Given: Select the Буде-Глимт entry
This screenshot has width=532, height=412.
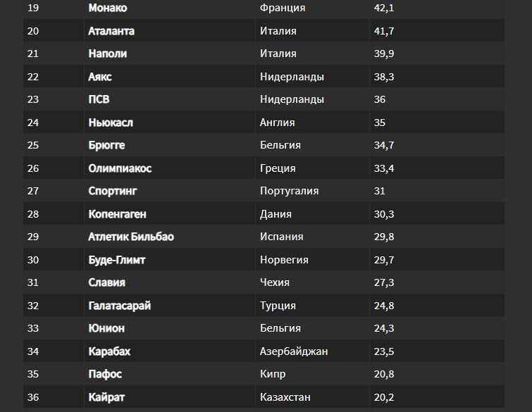Looking at the screenshot, I should pyautogui.click(x=117, y=260).
